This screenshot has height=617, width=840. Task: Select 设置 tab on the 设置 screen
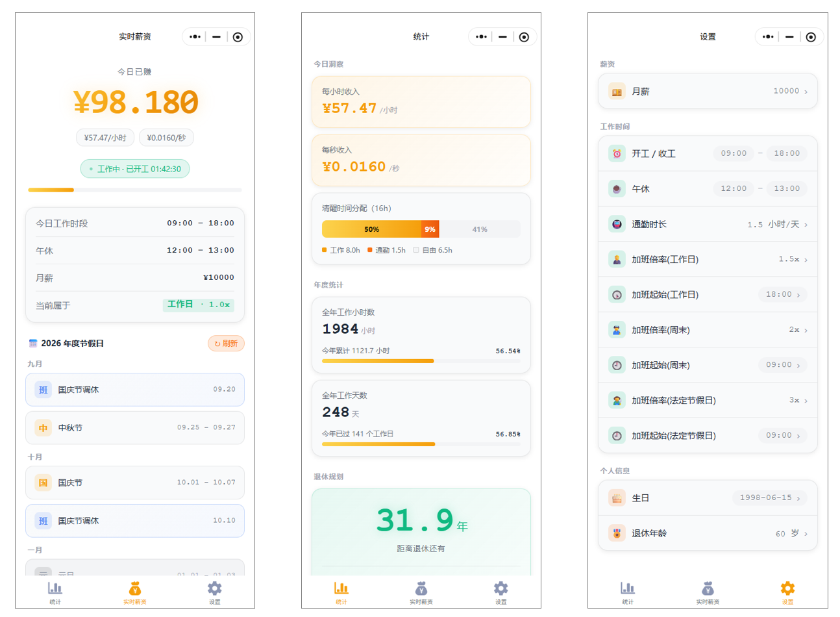tap(787, 593)
